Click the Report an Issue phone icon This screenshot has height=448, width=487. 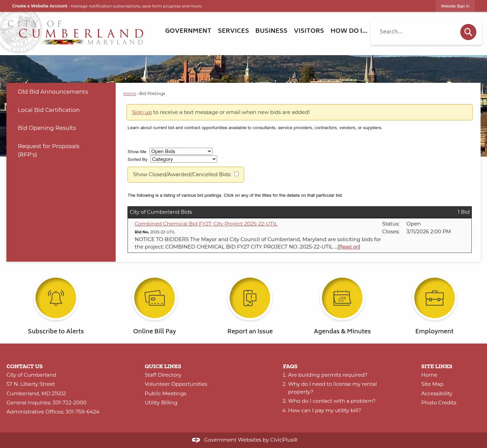[250, 298]
